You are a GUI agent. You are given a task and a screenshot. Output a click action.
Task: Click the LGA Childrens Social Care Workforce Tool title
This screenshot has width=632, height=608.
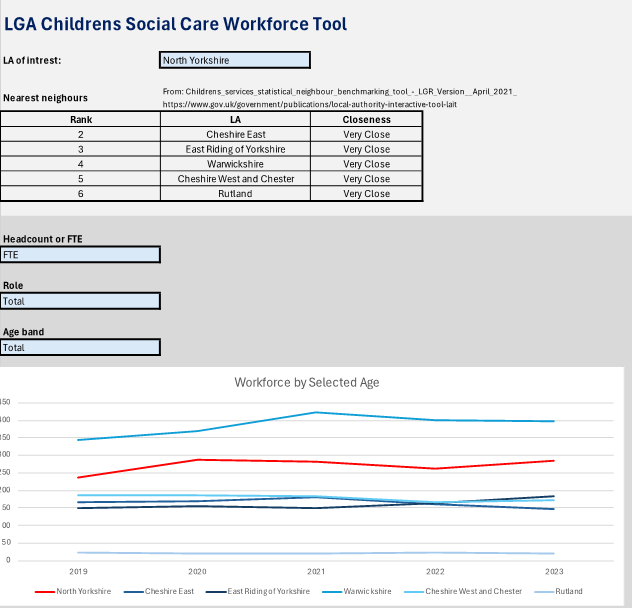(x=175, y=24)
